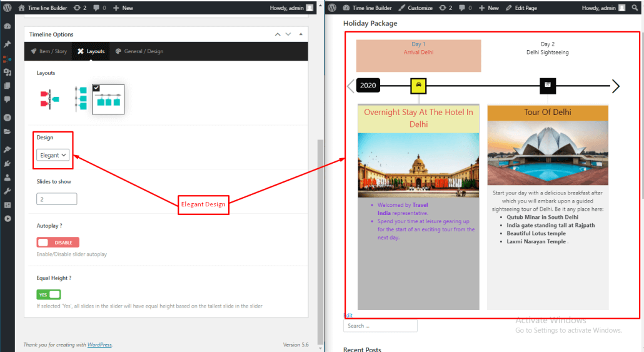This screenshot has width=644, height=352.
Task: Go to the previous timeline slide arrow
Action: 350,86
